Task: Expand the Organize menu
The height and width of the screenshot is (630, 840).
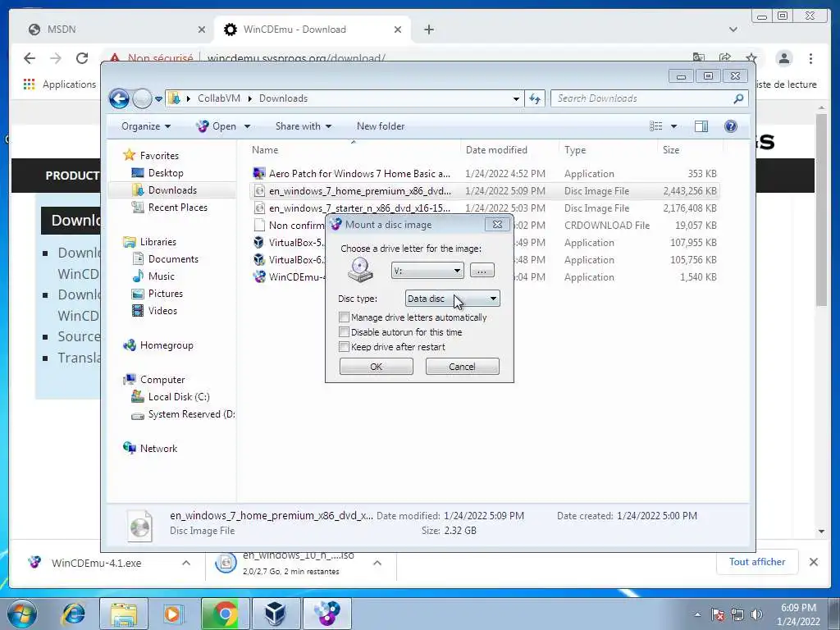Action: [146, 126]
